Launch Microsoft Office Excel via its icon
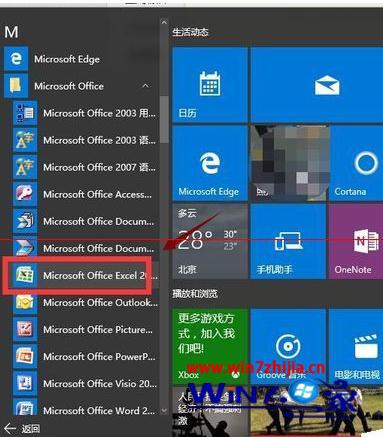This screenshot has height=437, width=383. pyautogui.click(x=25, y=275)
